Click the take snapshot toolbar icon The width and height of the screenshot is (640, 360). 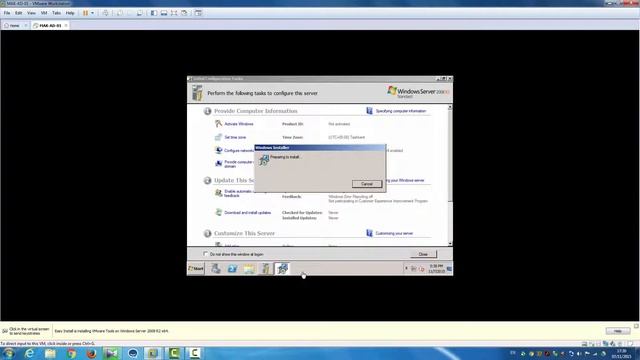120,13
